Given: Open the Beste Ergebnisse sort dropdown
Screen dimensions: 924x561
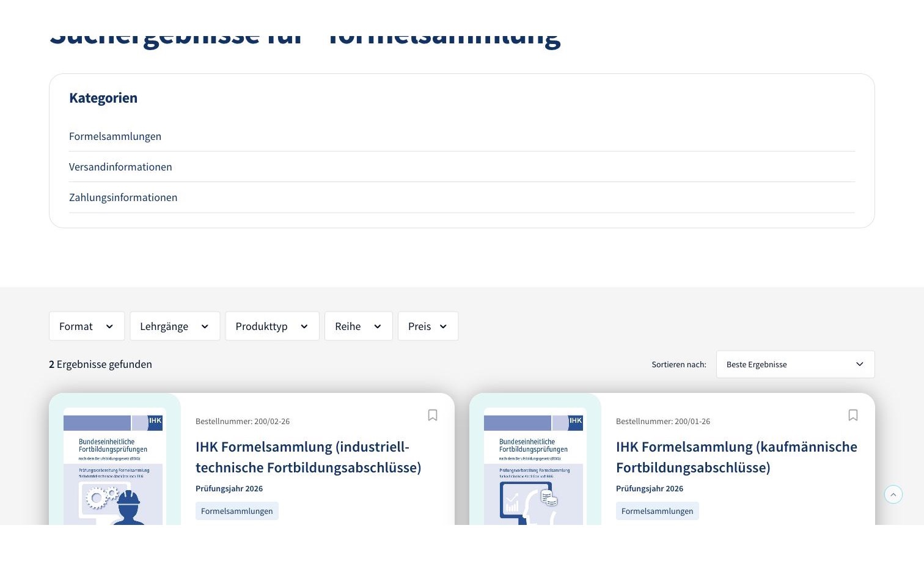Looking at the screenshot, I should click(795, 364).
